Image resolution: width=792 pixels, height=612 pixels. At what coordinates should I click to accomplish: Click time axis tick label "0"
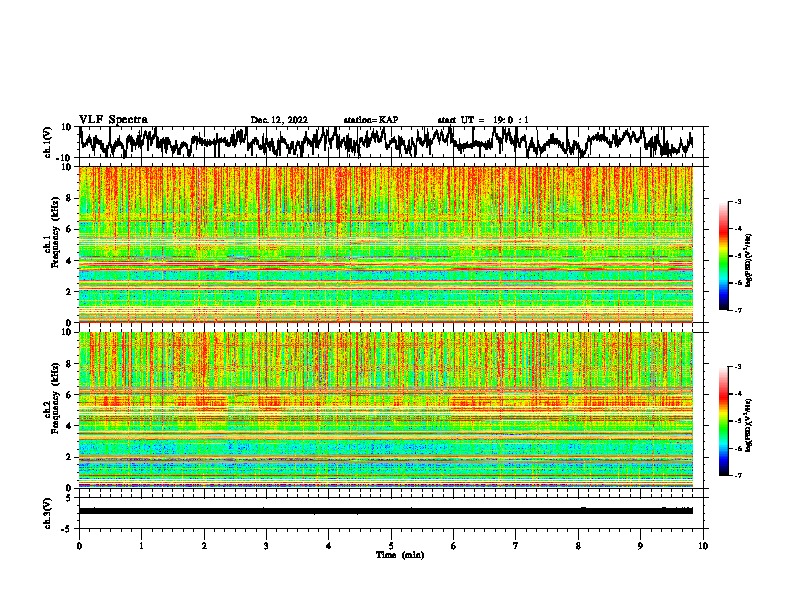tap(79, 546)
